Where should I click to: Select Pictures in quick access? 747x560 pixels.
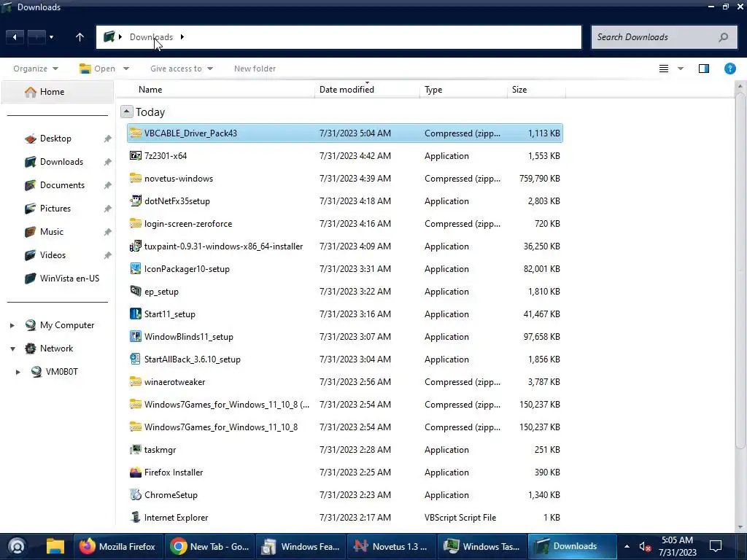click(55, 209)
